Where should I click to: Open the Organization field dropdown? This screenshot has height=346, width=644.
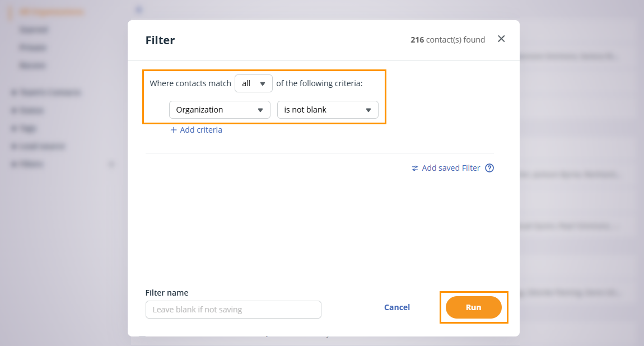pos(220,110)
